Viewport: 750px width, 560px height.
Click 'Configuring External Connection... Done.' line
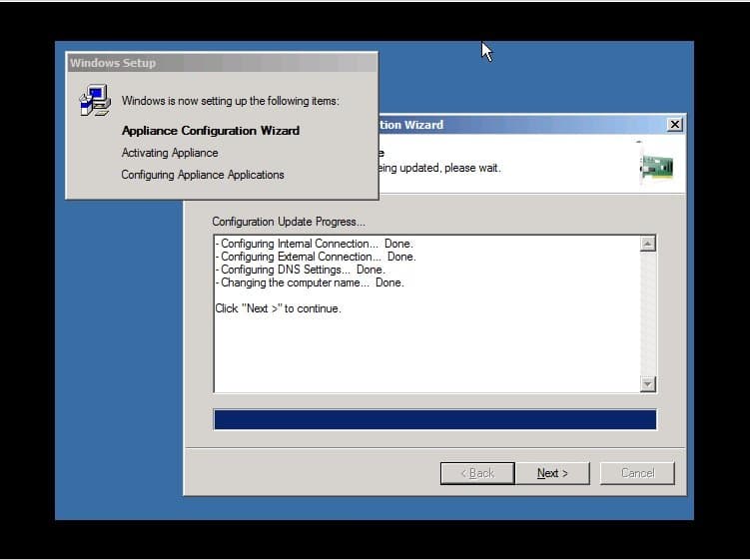[316, 257]
